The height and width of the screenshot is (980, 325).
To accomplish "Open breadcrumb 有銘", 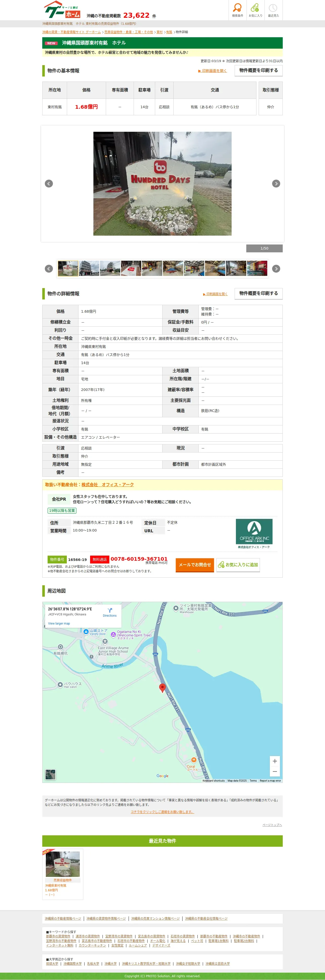I will tap(169, 32).
